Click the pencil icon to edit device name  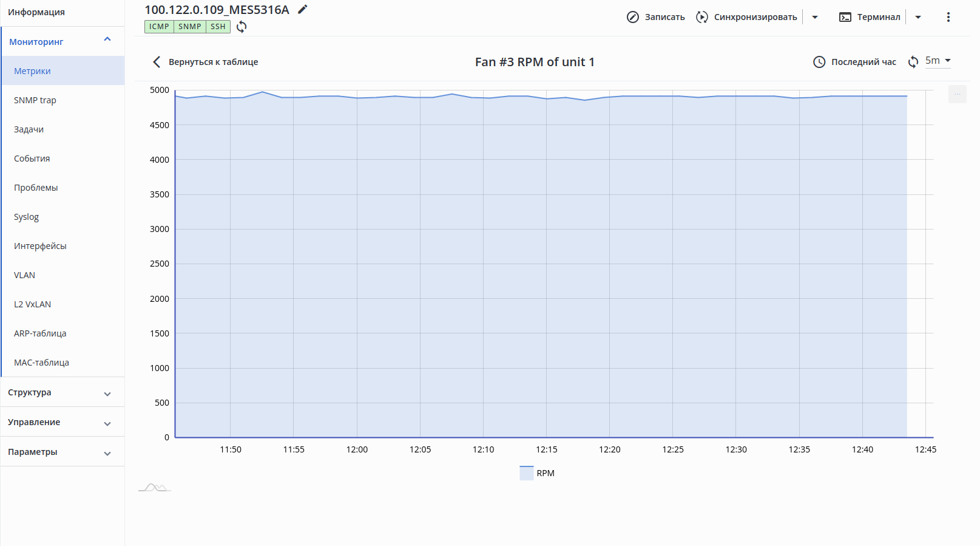[x=303, y=9]
